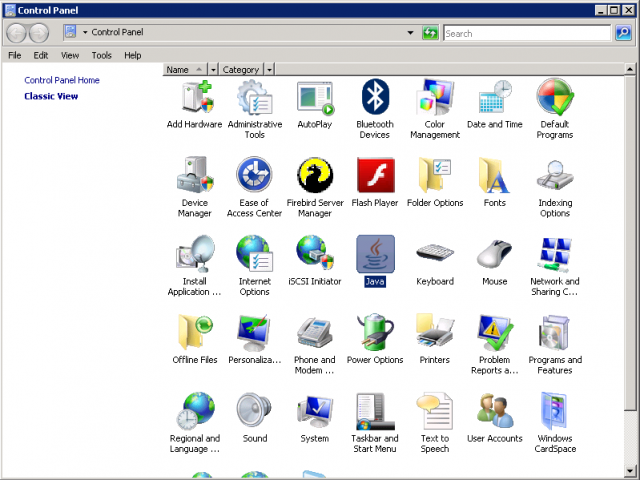Expand the breadcrumb arrow before Control Panel

tap(85, 32)
